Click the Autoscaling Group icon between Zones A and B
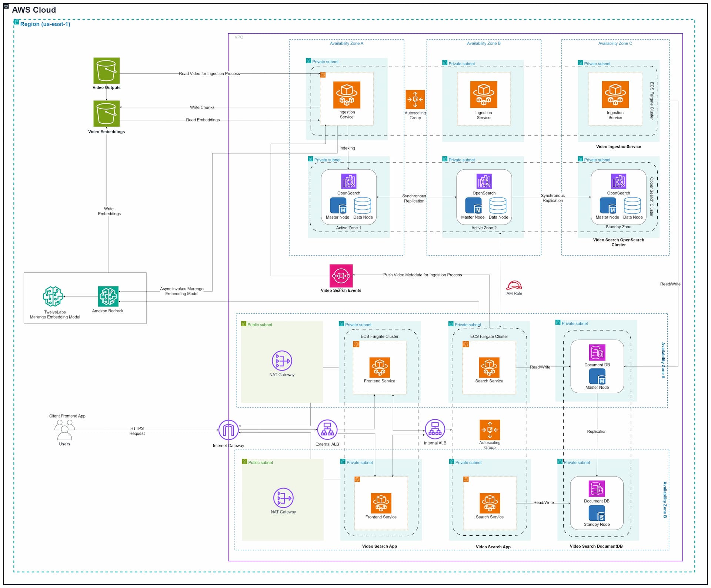This screenshot has width=711, height=588. click(415, 99)
